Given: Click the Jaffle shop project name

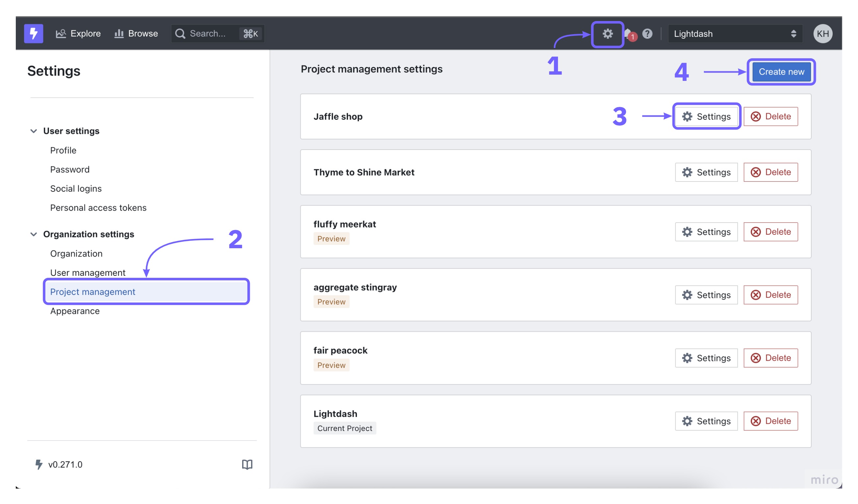Looking at the screenshot, I should (x=338, y=116).
